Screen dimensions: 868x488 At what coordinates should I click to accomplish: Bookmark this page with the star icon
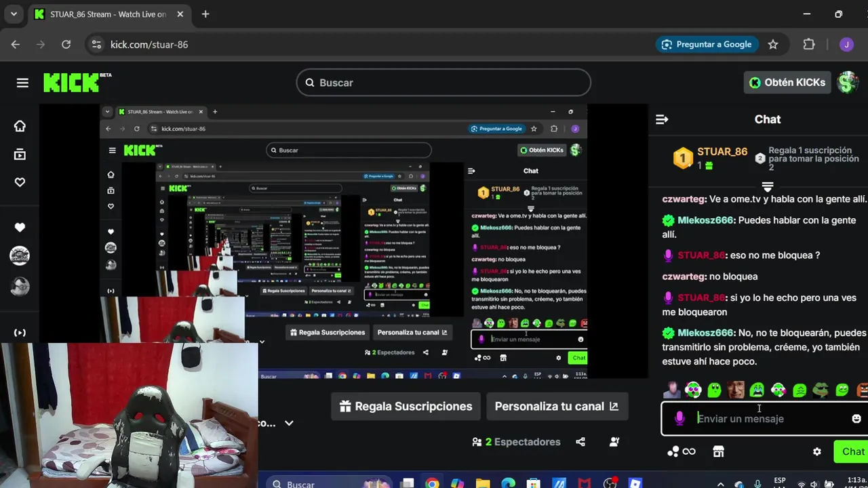click(x=773, y=44)
